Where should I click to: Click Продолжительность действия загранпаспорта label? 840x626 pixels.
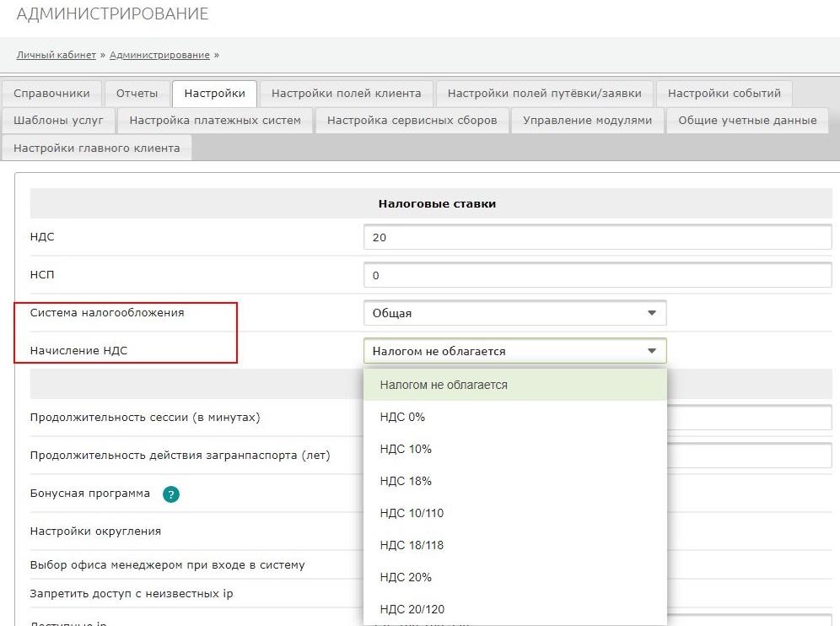[x=180, y=456]
